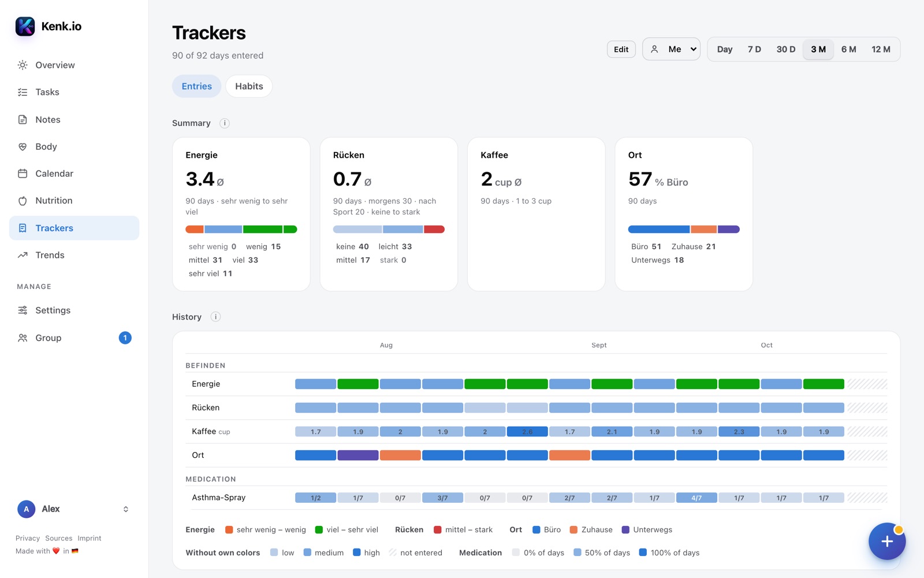Switch to the Entries tab
The image size is (924, 578).
[x=196, y=86]
